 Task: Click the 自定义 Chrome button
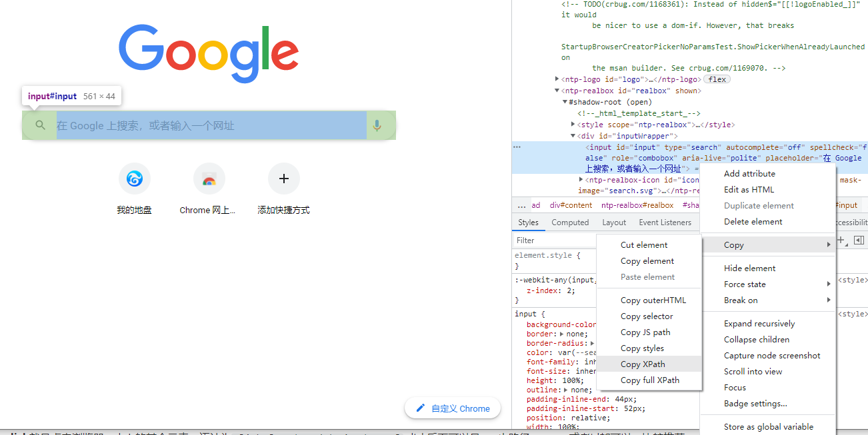coord(452,408)
